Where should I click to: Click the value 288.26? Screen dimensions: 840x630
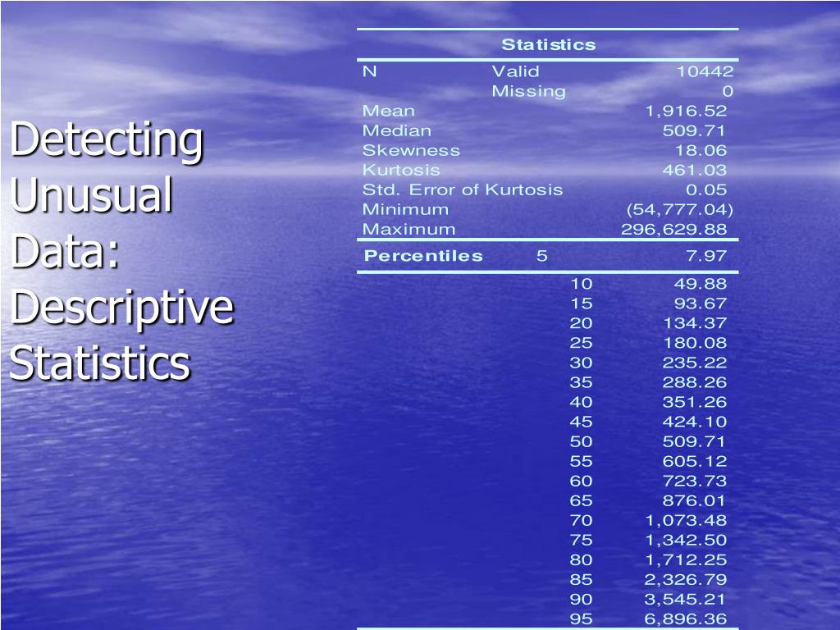(695, 382)
